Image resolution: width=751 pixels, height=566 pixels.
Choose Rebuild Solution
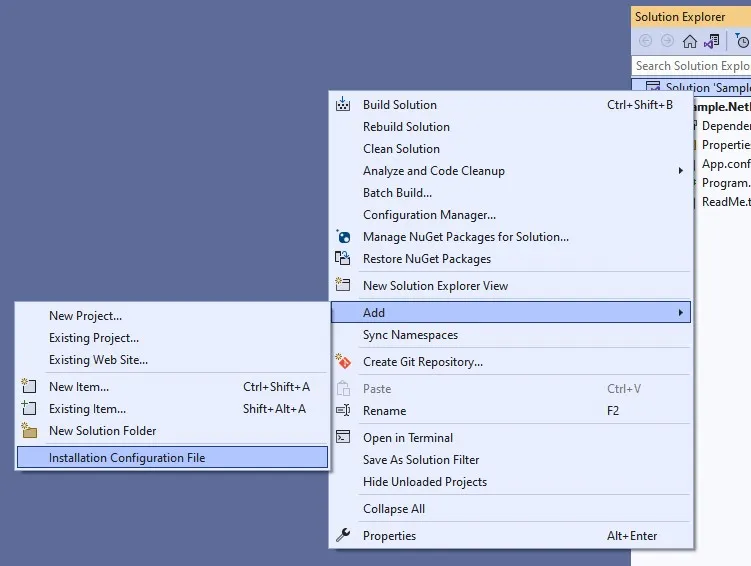pos(512,127)
